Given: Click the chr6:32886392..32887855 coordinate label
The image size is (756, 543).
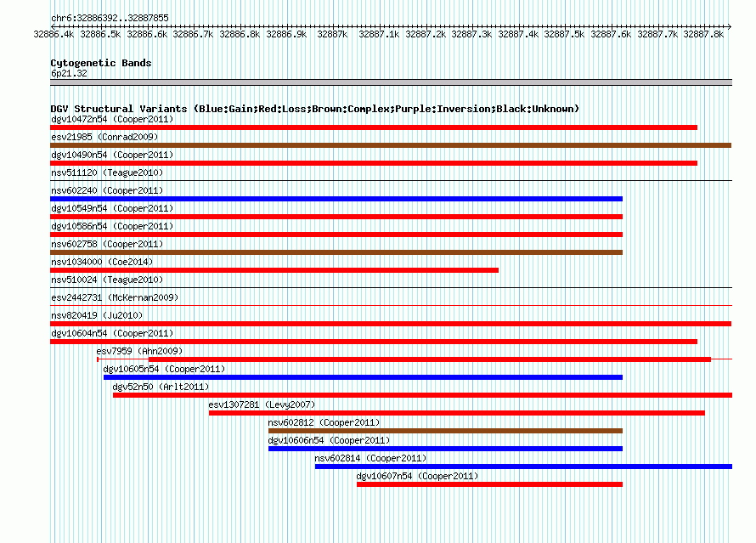Looking at the screenshot, I should coord(110,19).
